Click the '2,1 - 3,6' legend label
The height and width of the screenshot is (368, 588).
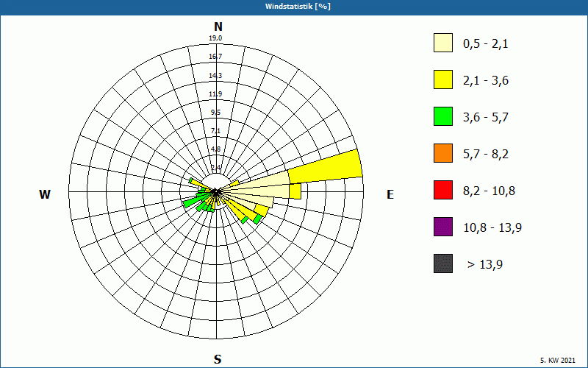(x=486, y=81)
